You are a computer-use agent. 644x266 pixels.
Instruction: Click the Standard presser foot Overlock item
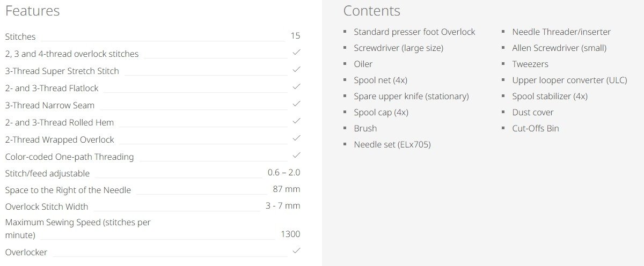click(414, 32)
